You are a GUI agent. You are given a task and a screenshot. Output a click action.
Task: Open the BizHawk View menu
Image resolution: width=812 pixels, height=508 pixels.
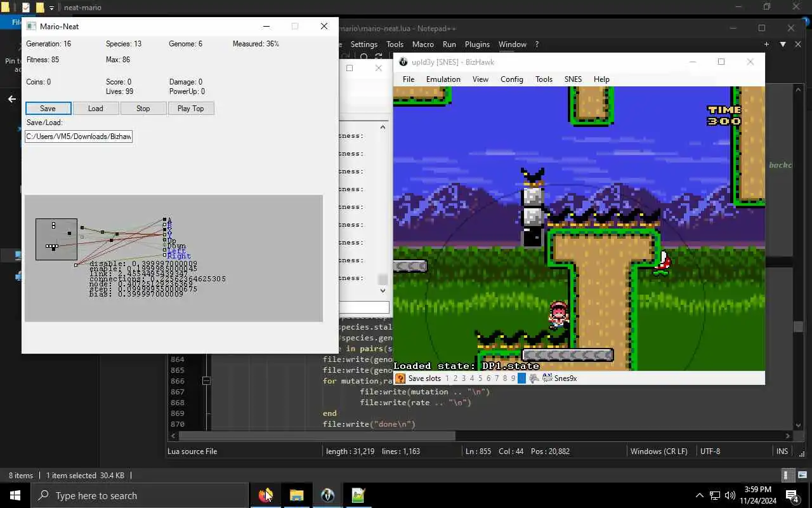480,79
